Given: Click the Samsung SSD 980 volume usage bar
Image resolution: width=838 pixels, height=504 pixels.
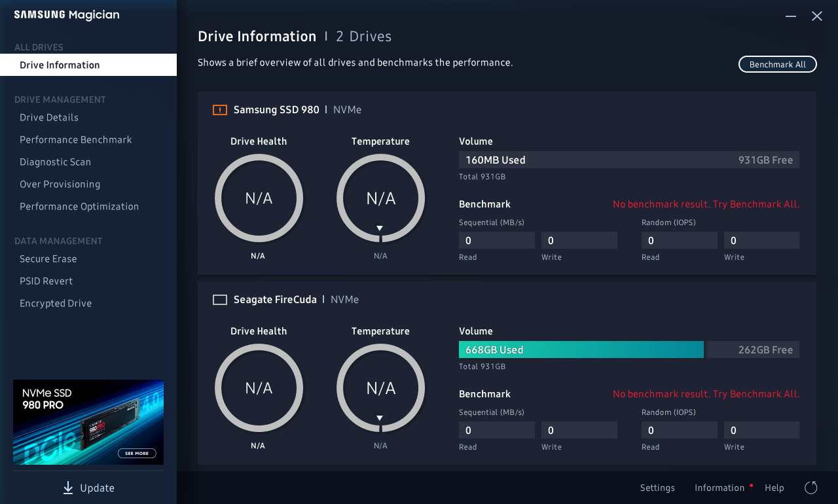Looking at the screenshot, I should pos(629,160).
